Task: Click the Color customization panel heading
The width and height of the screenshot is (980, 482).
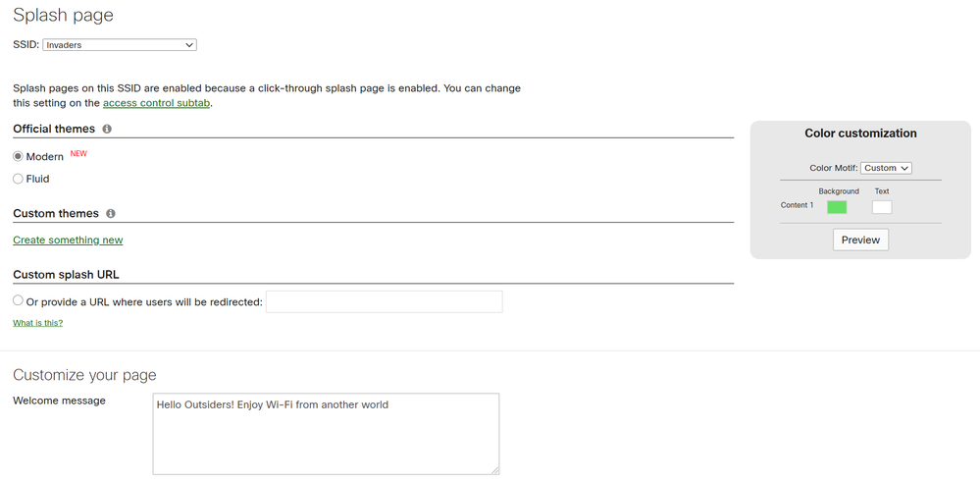Action: [860, 134]
